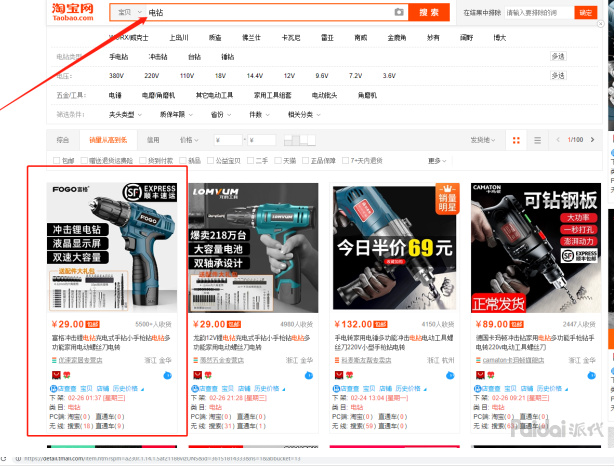Switch to the 信用 credit sort tab
The width and height of the screenshot is (614, 468).
(153, 140)
